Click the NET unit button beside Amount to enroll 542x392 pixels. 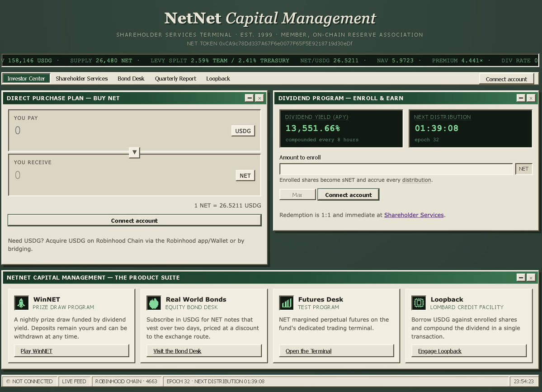click(x=523, y=169)
